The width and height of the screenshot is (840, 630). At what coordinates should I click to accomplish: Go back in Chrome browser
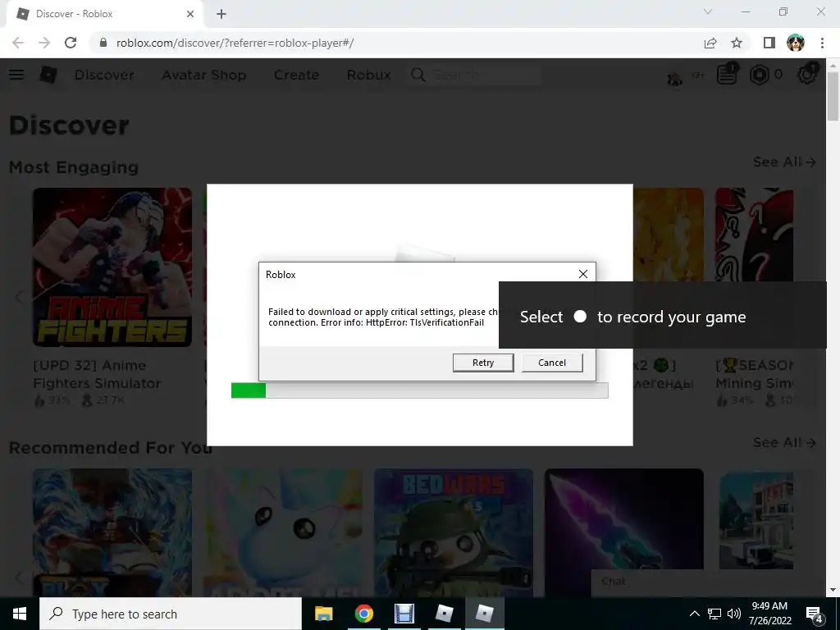(x=18, y=43)
